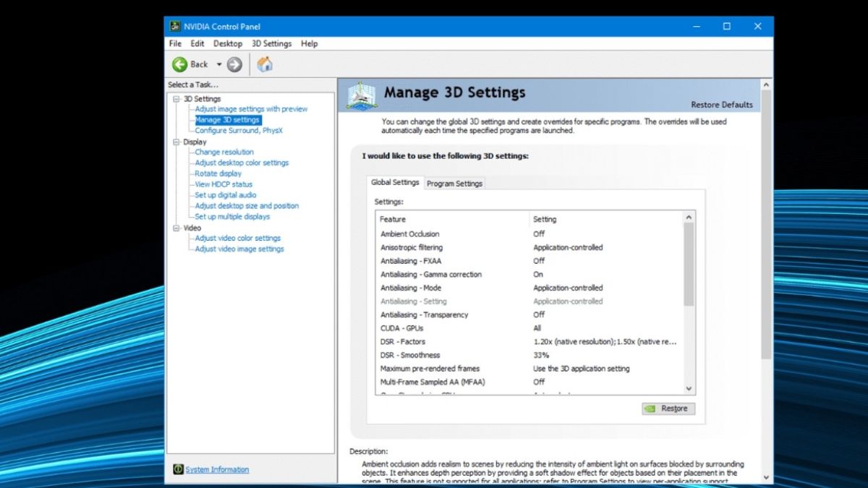This screenshot has height=488, width=868.
Task: Open the 3D Settings menu
Action: click(271, 43)
